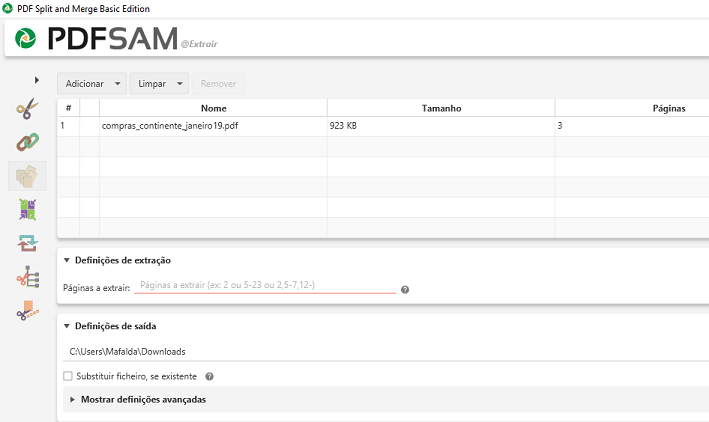Click the title bar PDFSAM app icon
709x422 pixels.
click(x=8, y=8)
